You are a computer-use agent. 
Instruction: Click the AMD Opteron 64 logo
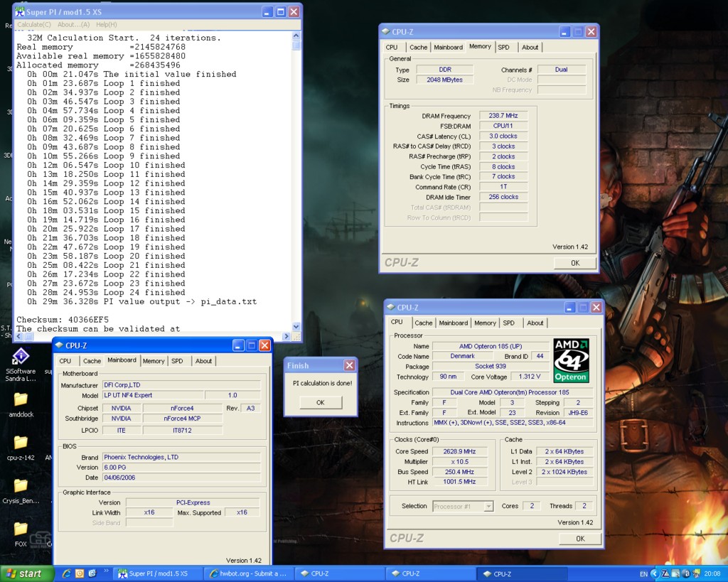[571, 360]
